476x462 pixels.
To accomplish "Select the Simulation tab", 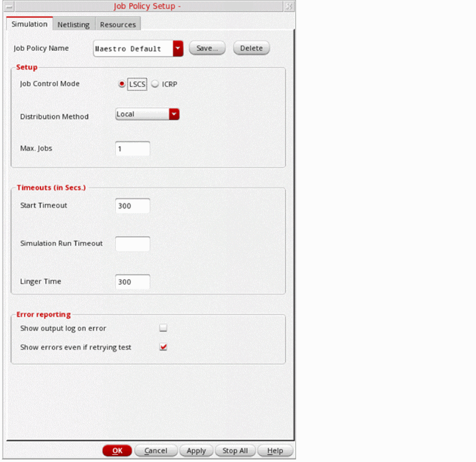I will pos(30,24).
